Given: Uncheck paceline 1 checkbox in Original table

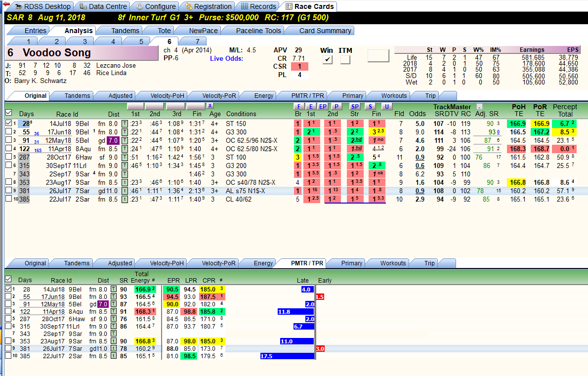Looking at the screenshot, I should (8, 123).
